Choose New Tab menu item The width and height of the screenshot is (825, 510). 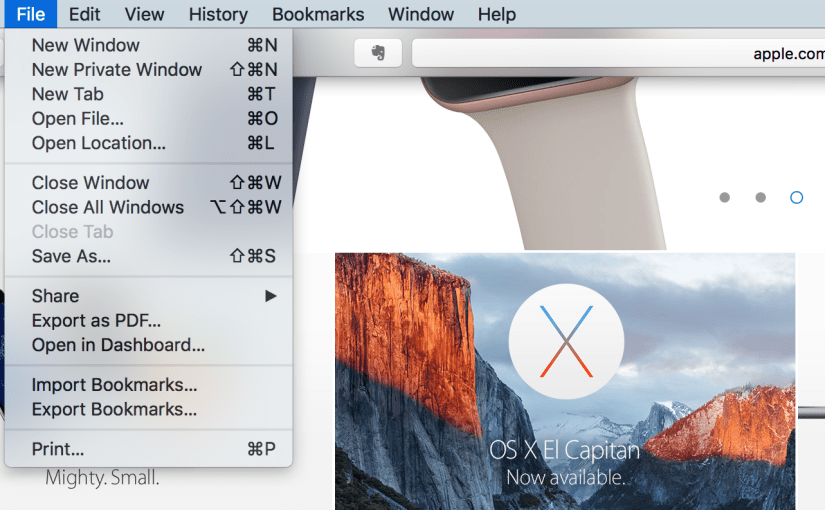pyautogui.click(x=148, y=94)
